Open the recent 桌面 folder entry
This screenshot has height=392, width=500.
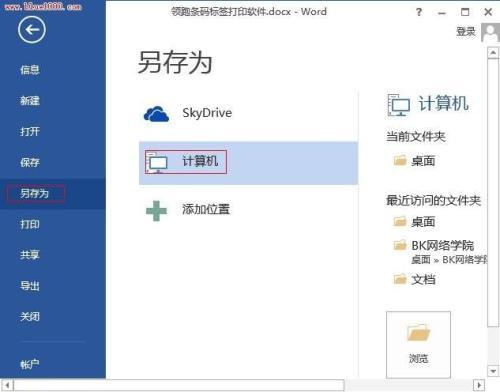[x=423, y=222]
